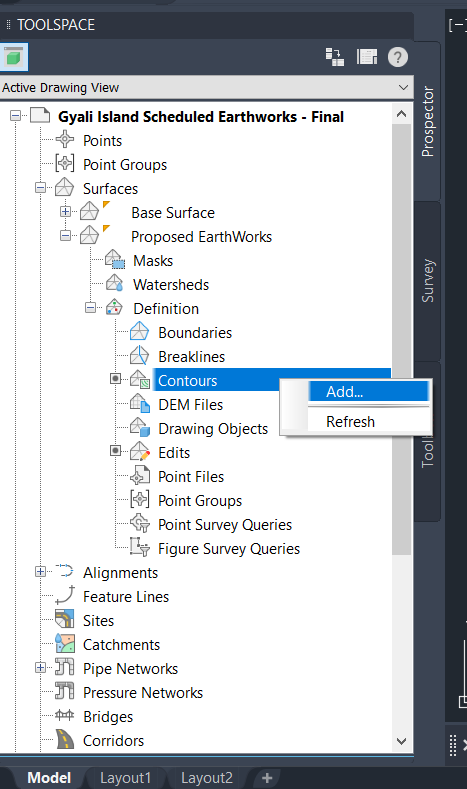Toggle the marker box beside Contours
This screenshot has height=789, width=467.
click(x=115, y=378)
